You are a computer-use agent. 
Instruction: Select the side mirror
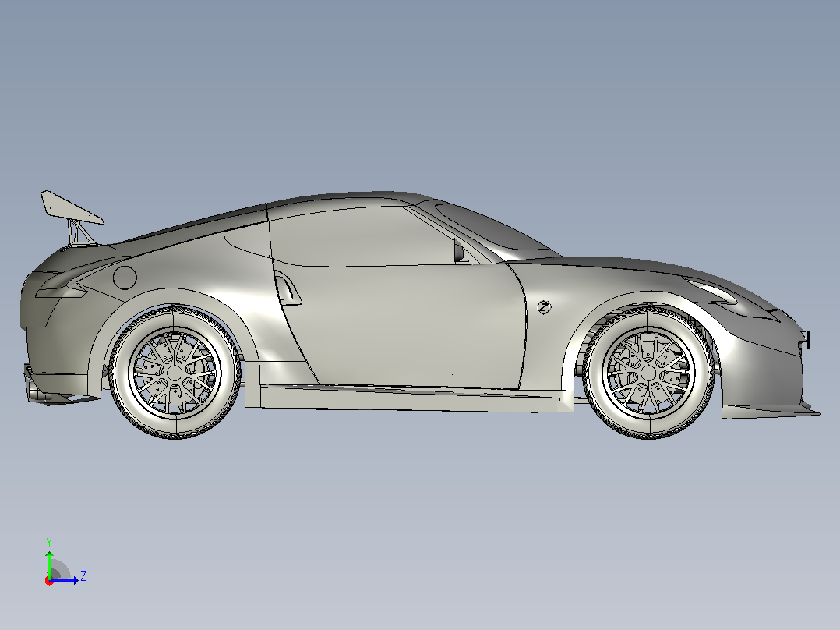pos(459,250)
